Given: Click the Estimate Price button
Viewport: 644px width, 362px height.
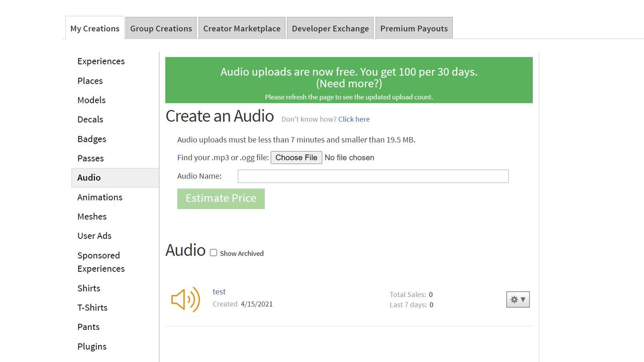Looking at the screenshot, I should point(221,198).
